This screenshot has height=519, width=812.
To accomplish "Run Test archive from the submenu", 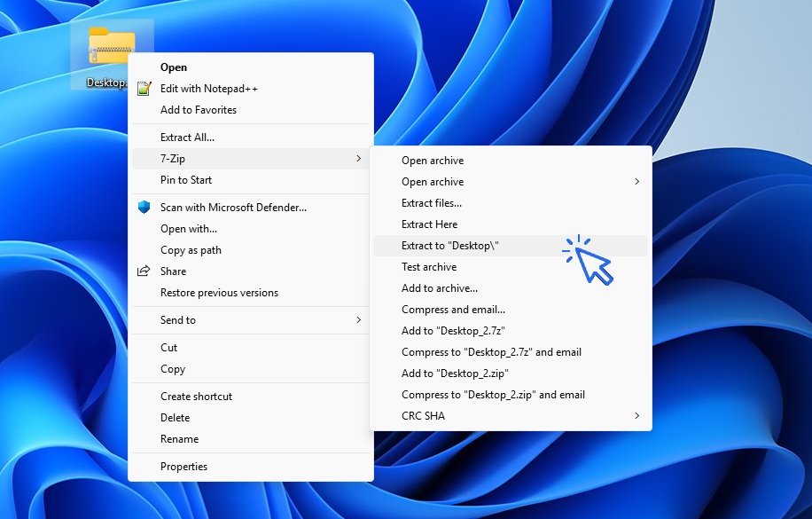I will click(429, 267).
